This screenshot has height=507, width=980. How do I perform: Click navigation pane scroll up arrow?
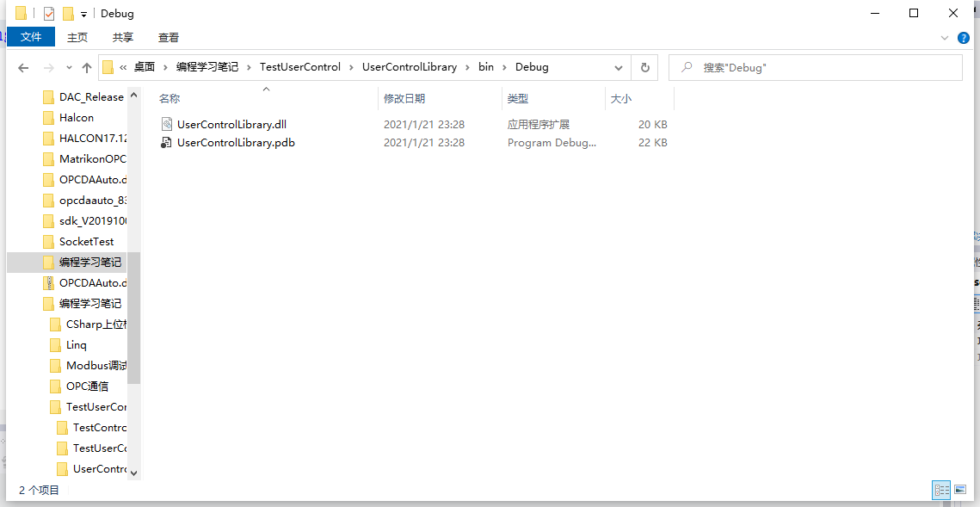133,96
